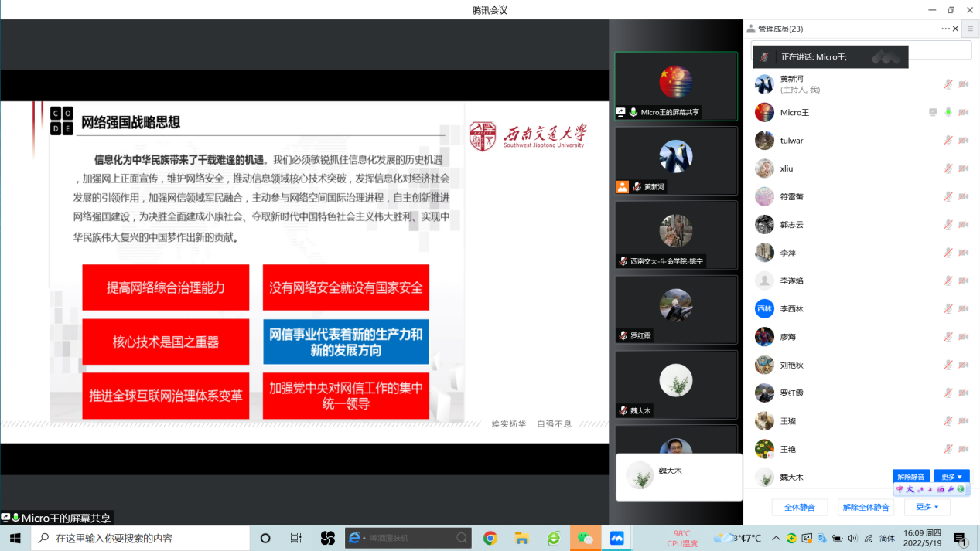Screen dimensions: 980x551
Task: Click the Tencent Meeting taskbar icon
Action: 616,538
